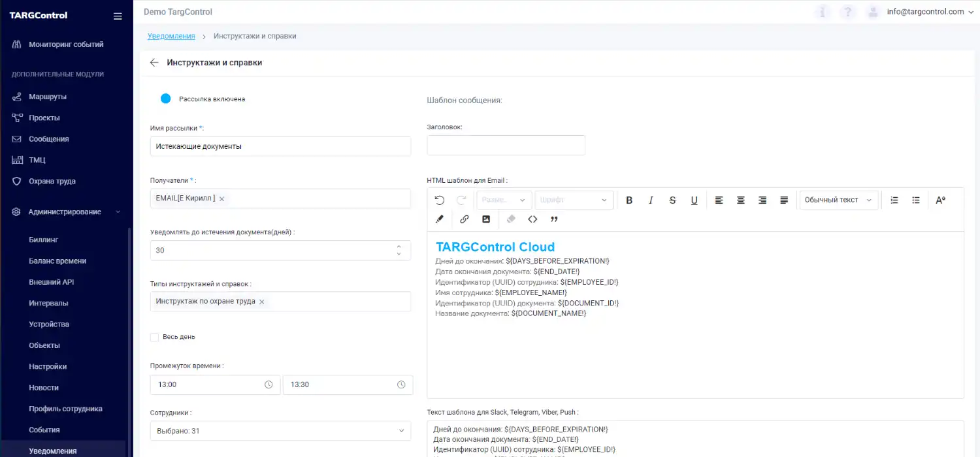980x457 pixels.
Task: Remove the Инструктаж по охране труда tag
Action: coord(261,301)
